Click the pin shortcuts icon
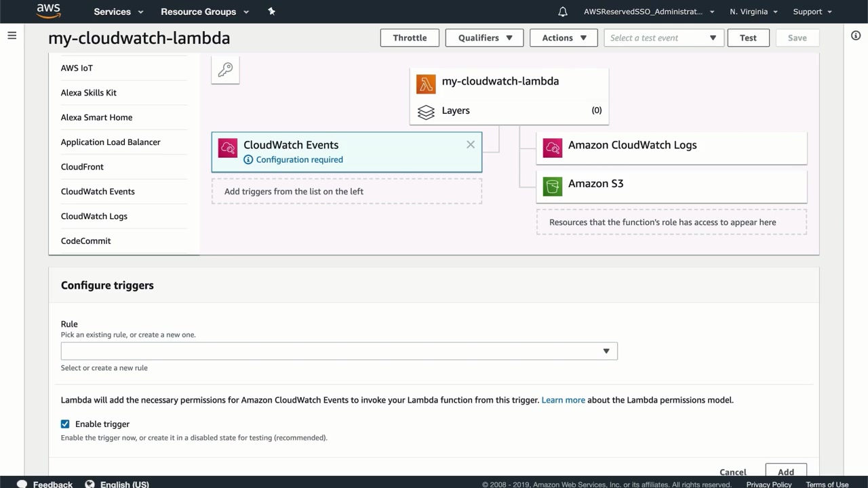868x488 pixels. pyautogui.click(x=271, y=12)
